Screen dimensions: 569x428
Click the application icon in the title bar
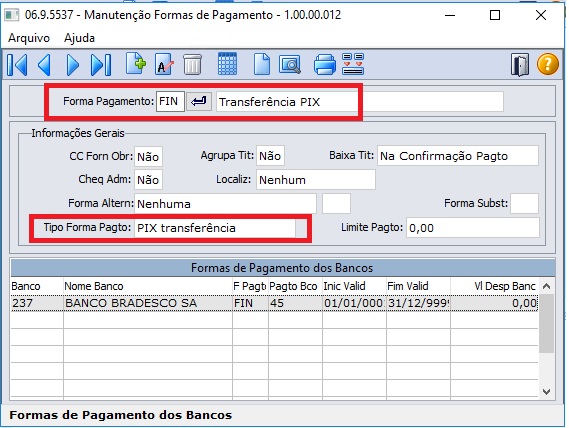point(12,15)
